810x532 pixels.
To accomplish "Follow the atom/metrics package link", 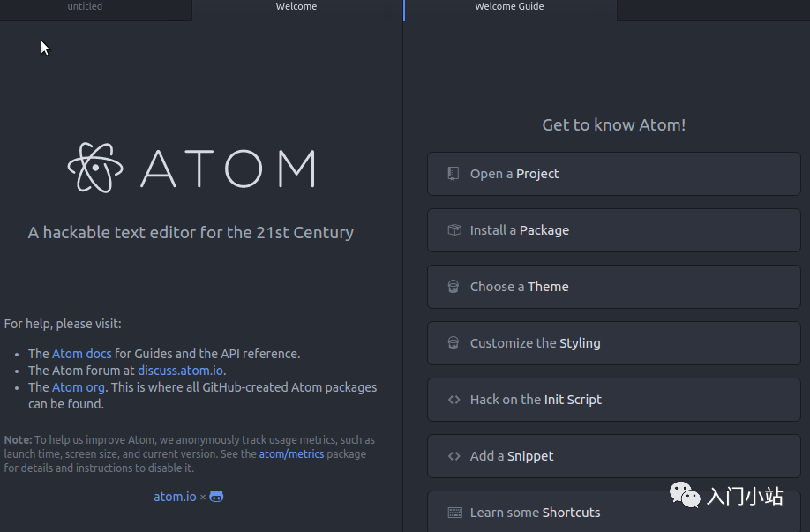I will tap(291, 454).
